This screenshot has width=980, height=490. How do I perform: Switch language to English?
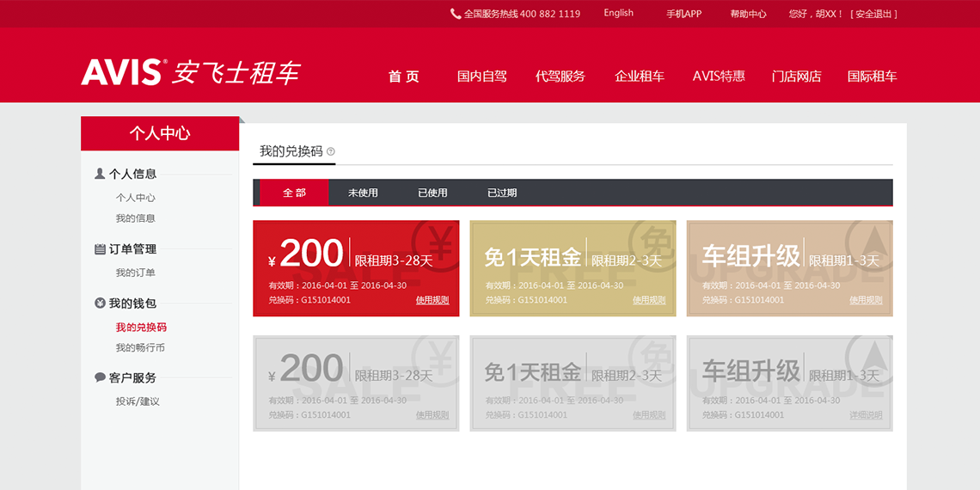click(618, 13)
